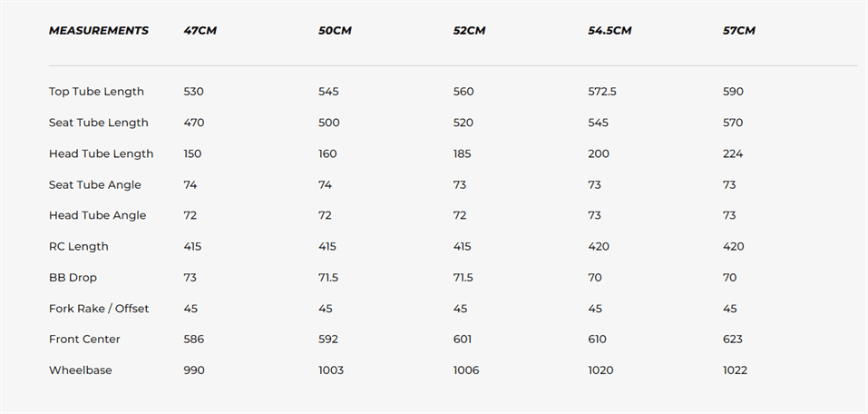Click the Head Tube Angle row label

click(x=97, y=215)
